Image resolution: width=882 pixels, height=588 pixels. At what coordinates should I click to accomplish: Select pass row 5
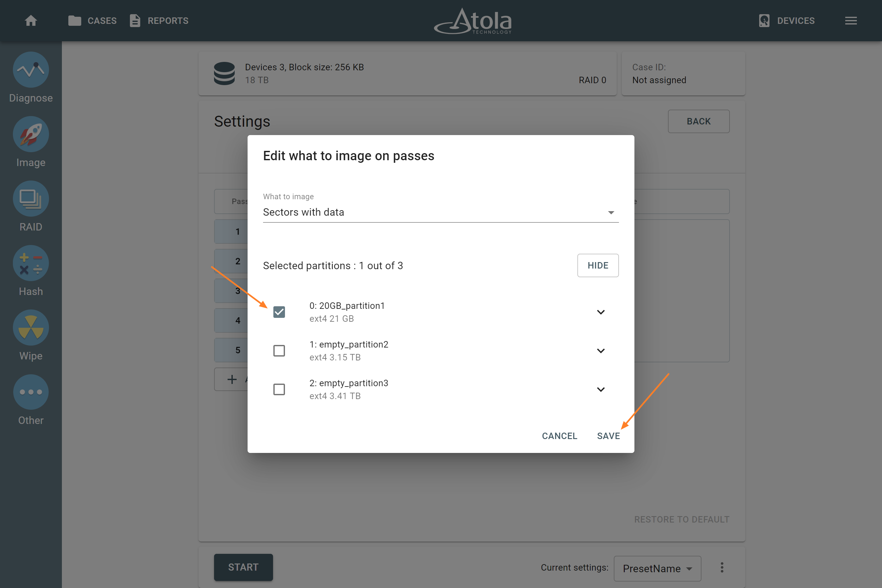[x=231, y=350]
